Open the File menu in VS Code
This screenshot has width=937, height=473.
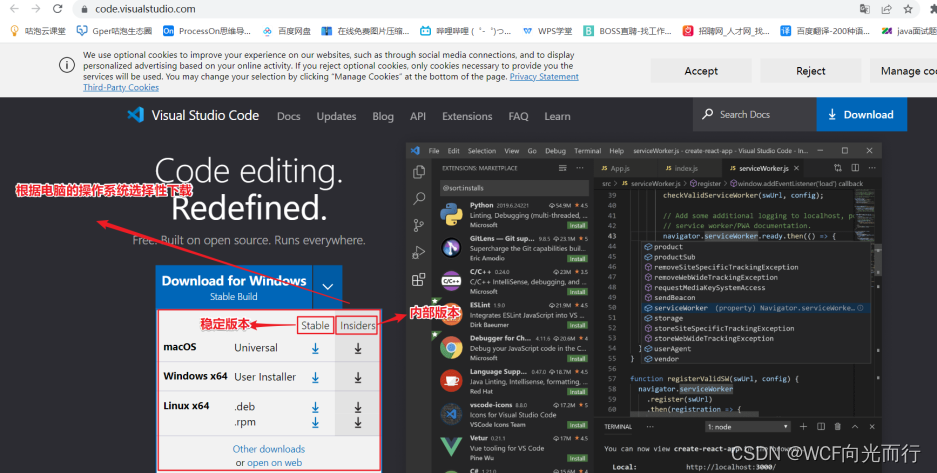tap(434, 151)
